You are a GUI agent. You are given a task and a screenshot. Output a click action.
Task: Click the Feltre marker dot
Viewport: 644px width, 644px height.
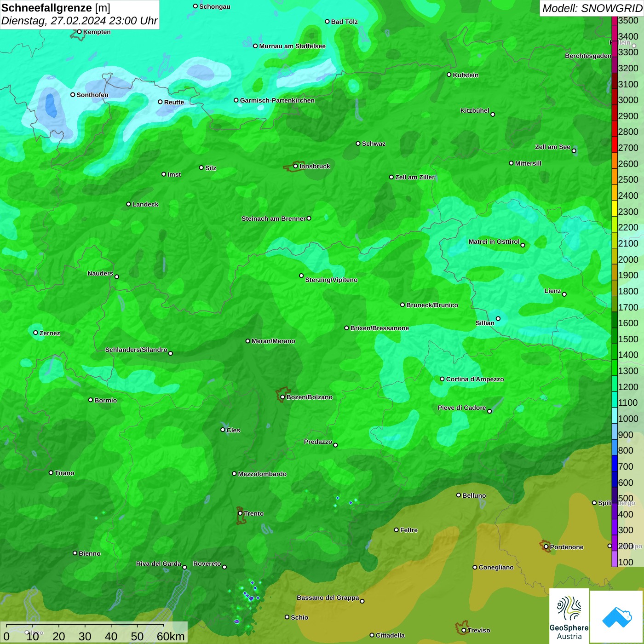click(x=396, y=530)
